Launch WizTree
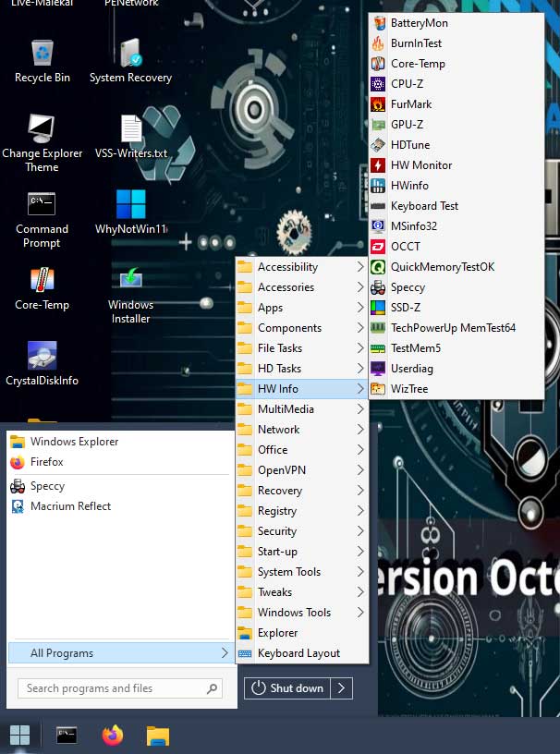560x754 pixels. pyautogui.click(x=457, y=389)
